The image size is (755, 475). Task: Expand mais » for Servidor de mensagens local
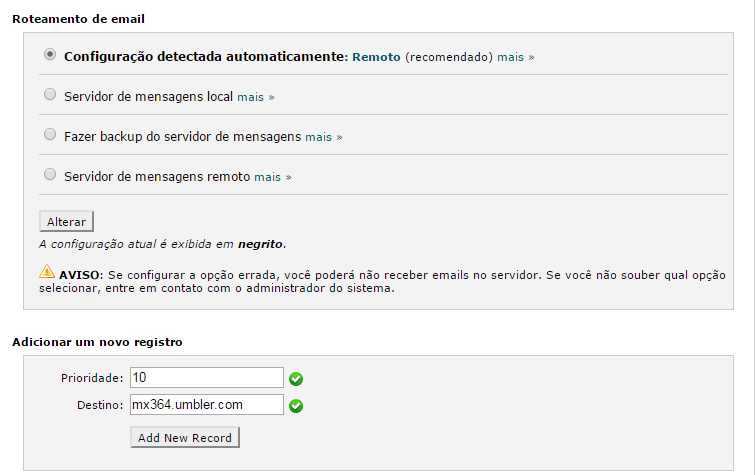[256, 97]
